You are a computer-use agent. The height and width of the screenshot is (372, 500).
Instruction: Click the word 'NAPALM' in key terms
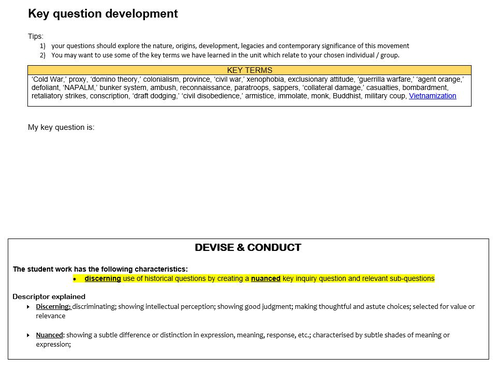click(79, 88)
